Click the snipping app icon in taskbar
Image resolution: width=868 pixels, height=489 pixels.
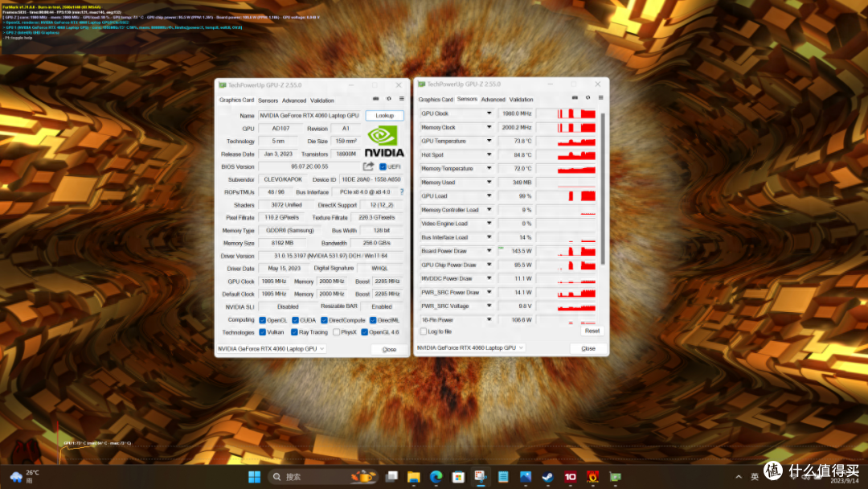coord(481,477)
